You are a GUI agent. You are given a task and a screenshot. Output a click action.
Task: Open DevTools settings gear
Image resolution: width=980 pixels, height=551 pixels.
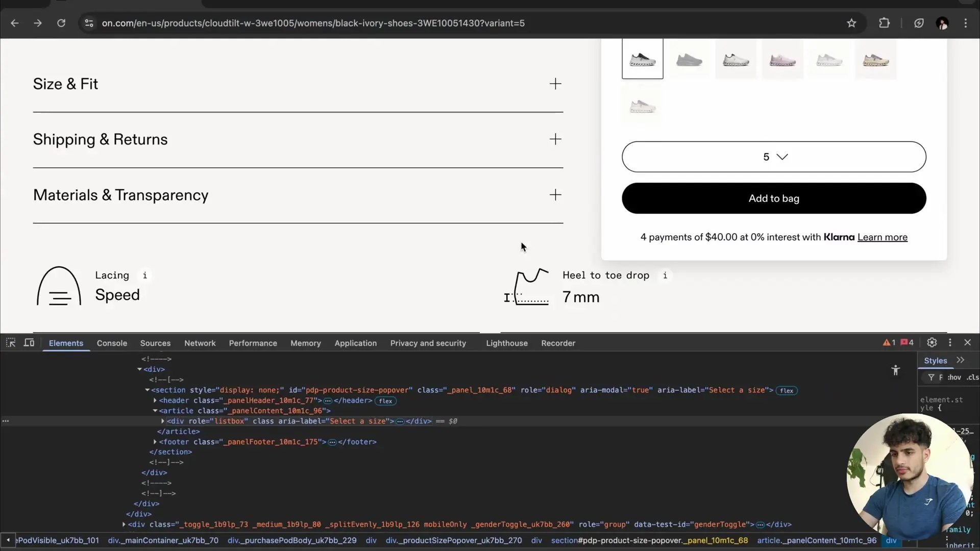[x=932, y=342]
